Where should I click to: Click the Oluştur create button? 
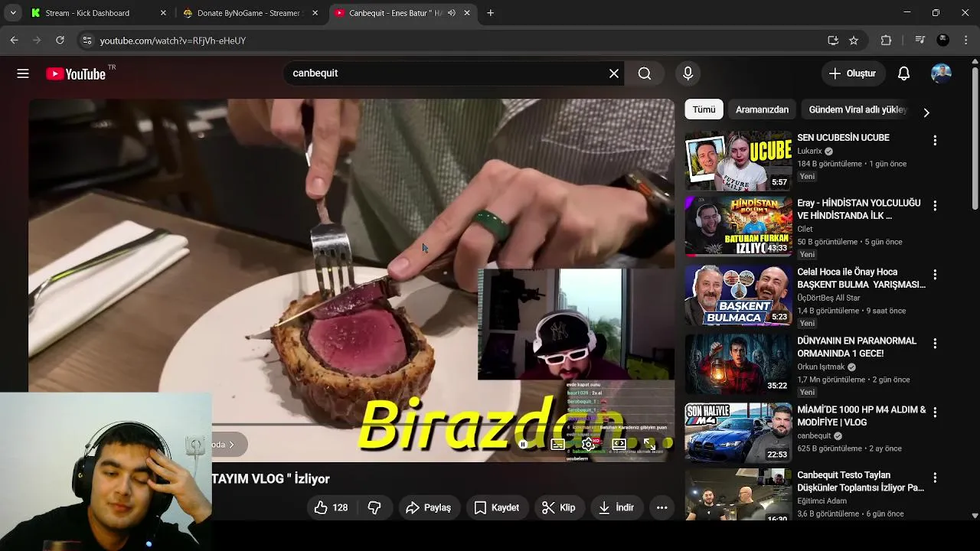853,73
